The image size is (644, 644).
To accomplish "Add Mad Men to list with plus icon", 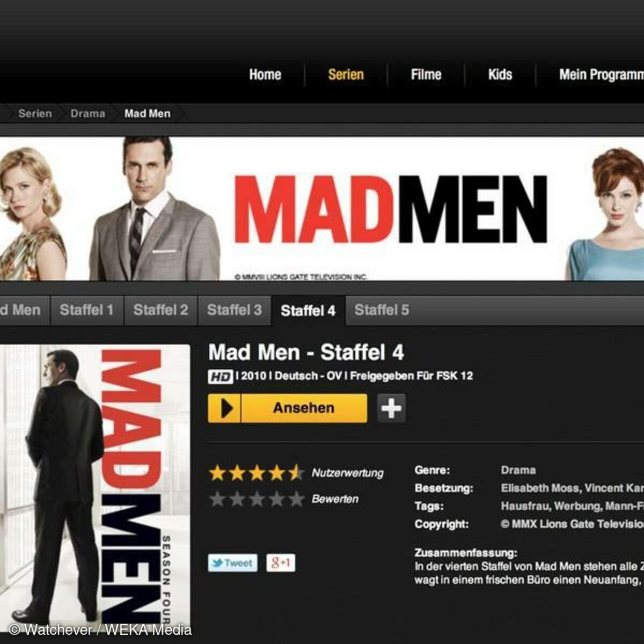I will click(391, 408).
